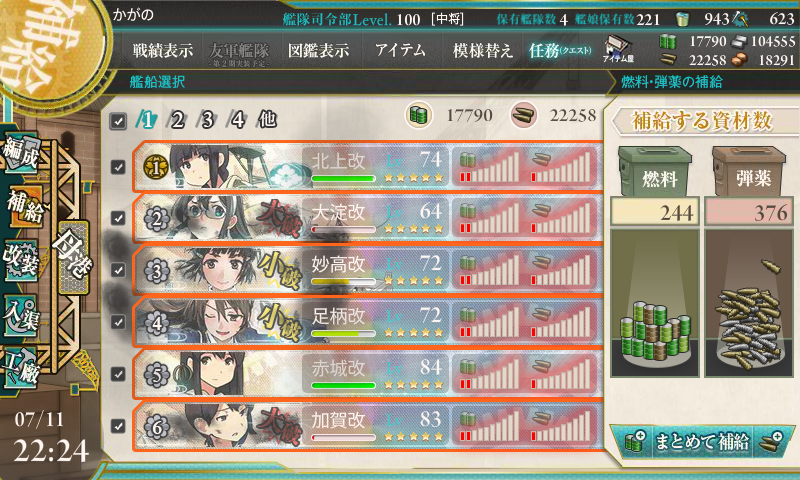
Task: Toggle the checkbox beside 赤城改
Action: 118,374
